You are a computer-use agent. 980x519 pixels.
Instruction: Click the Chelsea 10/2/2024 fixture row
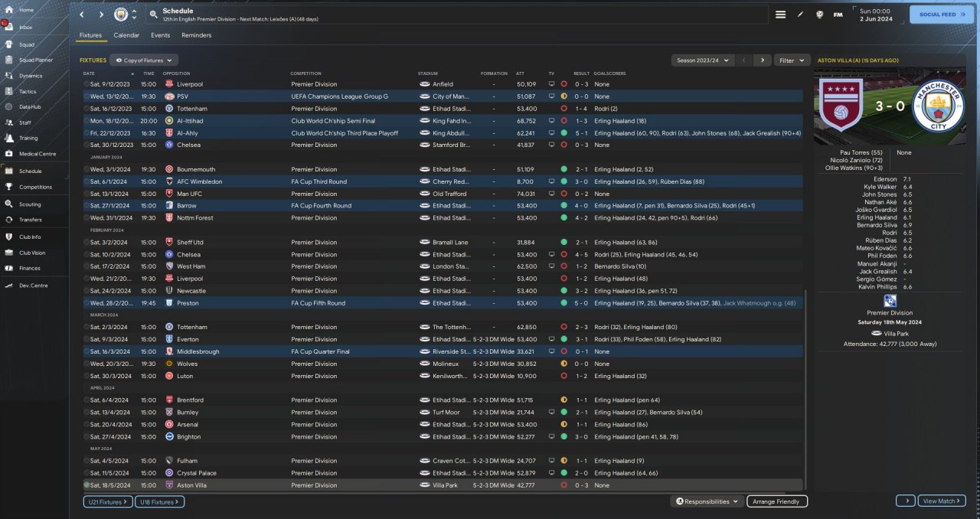[443, 254]
